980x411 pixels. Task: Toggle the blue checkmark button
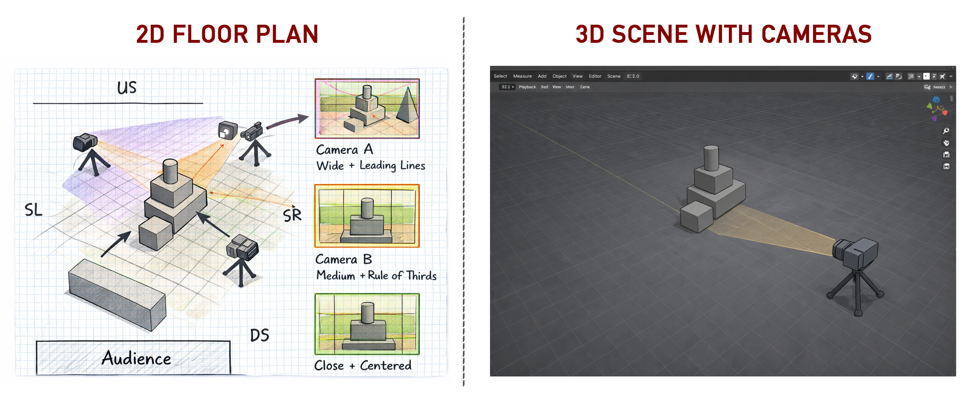pyautogui.click(x=870, y=76)
